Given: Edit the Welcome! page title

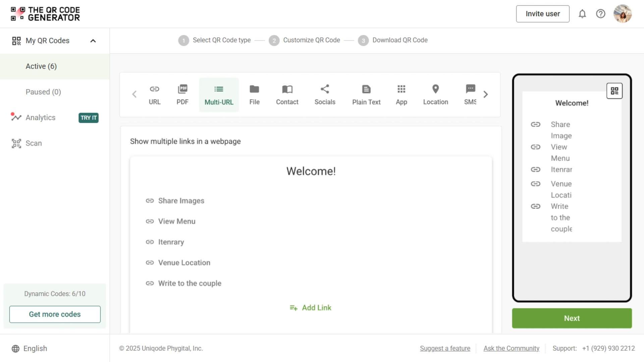Looking at the screenshot, I should tap(311, 171).
